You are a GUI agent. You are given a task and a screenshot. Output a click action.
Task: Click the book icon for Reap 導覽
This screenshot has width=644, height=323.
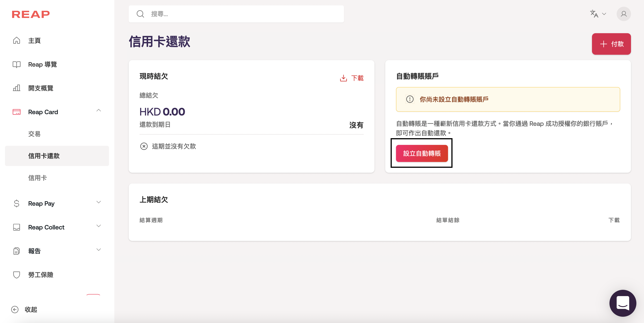click(x=17, y=65)
